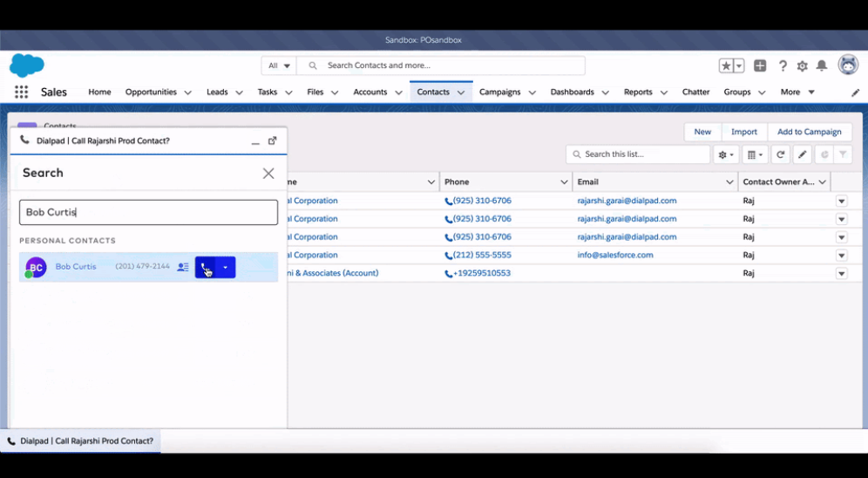Open the Groups tab

click(736, 92)
